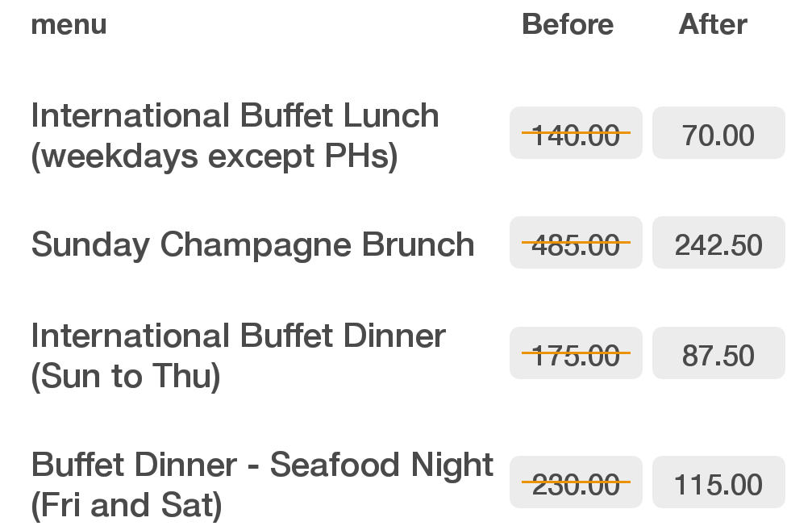Click the crossed-out 175.00 price

click(576, 354)
